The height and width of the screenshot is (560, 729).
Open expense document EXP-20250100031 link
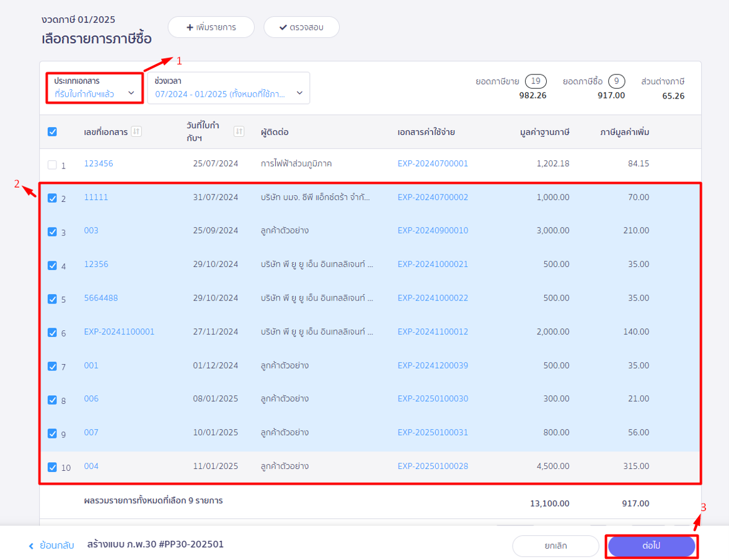point(433,432)
